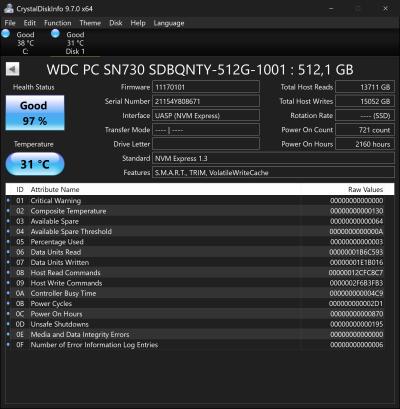Screen dimensions: 400x409
Task: Click the empty Drive Letter field
Action: (206, 144)
